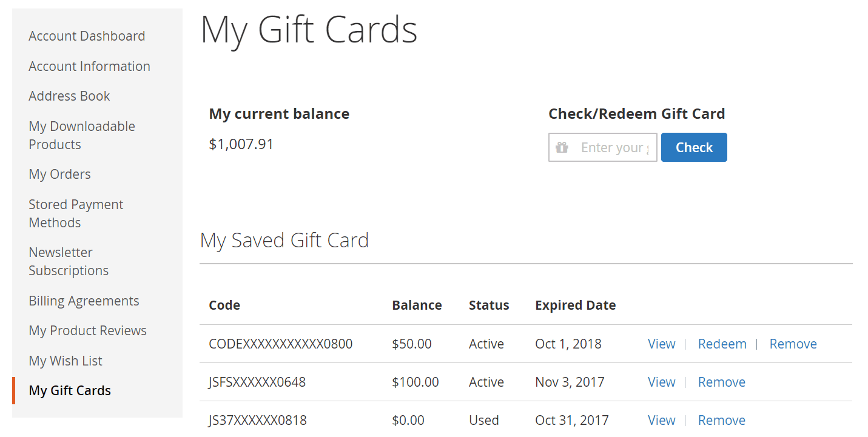Open My Product Reviews page
The width and height of the screenshot is (868, 437).
click(87, 330)
